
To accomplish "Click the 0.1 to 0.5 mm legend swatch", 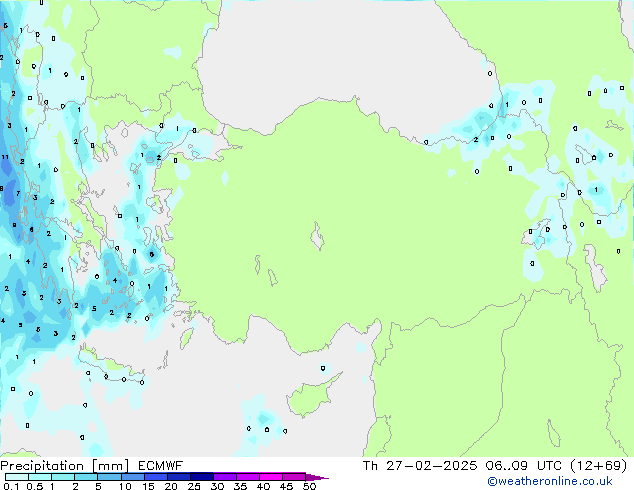I will click(17, 477).
